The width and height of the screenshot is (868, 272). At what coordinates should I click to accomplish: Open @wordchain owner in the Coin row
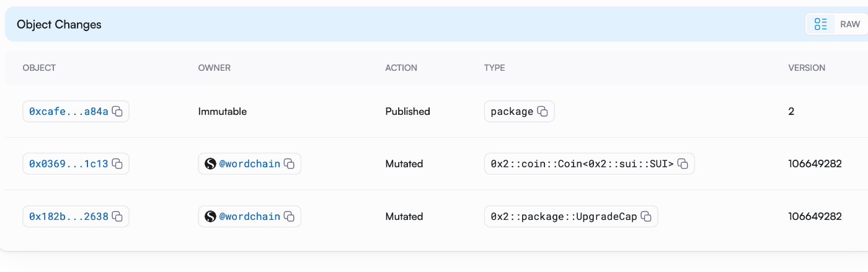[x=250, y=164]
